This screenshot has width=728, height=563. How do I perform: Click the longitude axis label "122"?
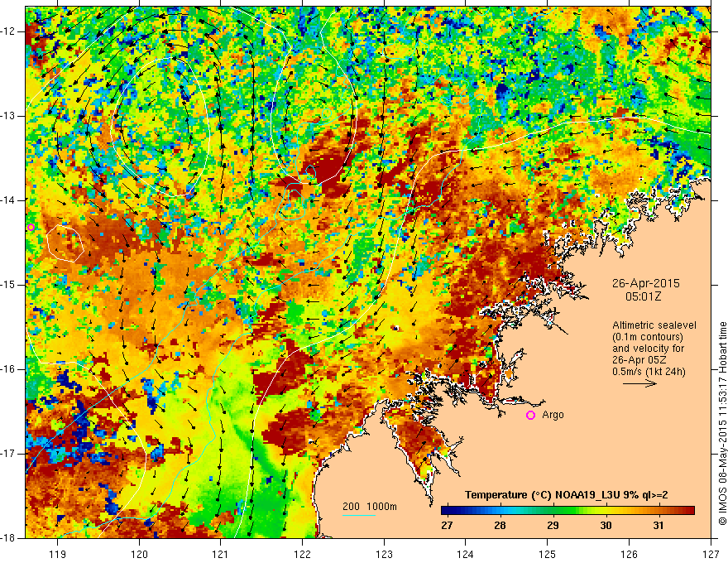[302, 554]
